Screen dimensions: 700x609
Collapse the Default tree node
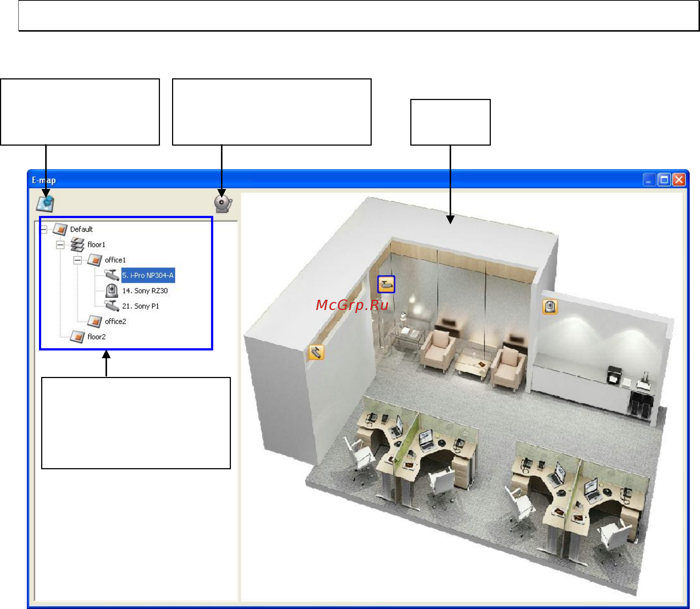click(x=44, y=229)
